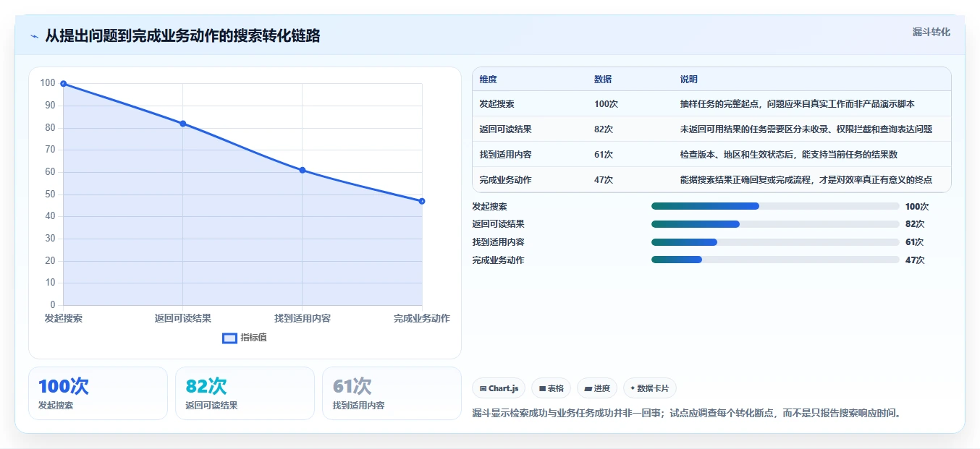Click the 发起搜索 table row cell
The image size is (980, 449).
click(x=497, y=104)
